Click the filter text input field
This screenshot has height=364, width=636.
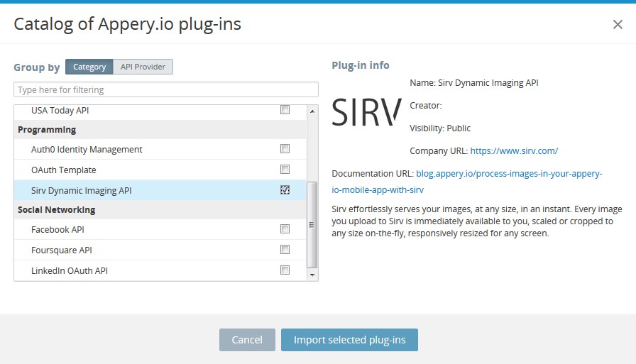pos(166,89)
